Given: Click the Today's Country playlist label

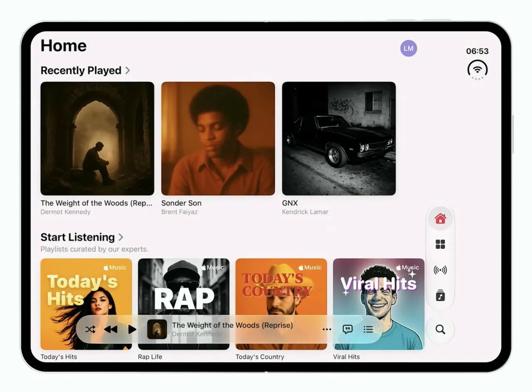Looking at the screenshot, I should click(260, 357).
